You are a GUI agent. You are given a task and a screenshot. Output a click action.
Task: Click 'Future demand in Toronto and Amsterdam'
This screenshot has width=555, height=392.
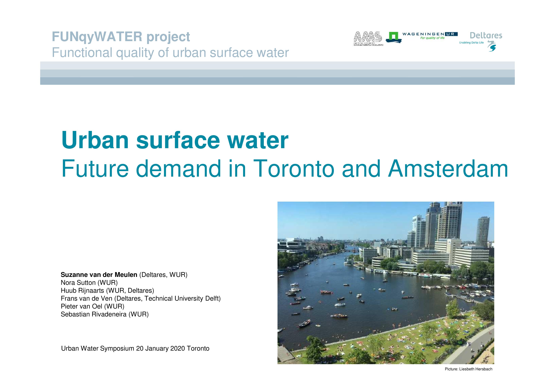(x=284, y=169)
